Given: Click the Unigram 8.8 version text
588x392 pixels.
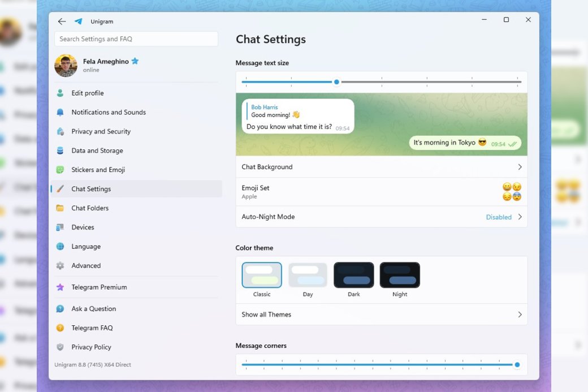Looking at the screenshot, I should pyautogui.click(x=93, y=365).
